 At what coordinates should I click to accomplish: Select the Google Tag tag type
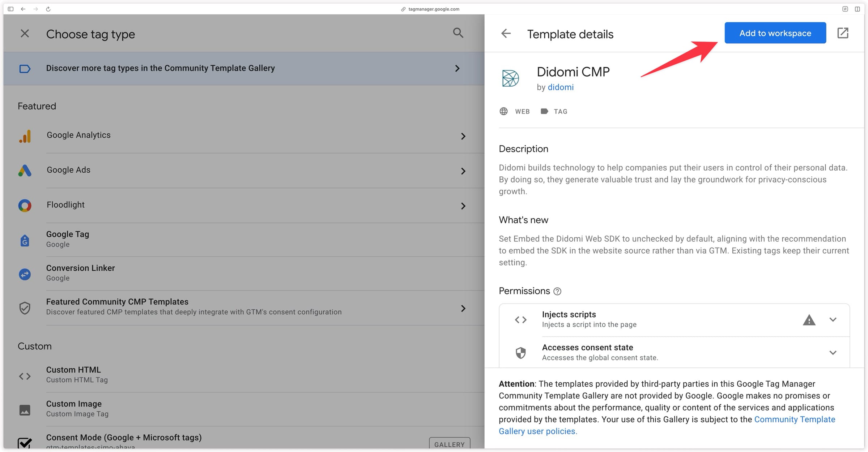244,240
